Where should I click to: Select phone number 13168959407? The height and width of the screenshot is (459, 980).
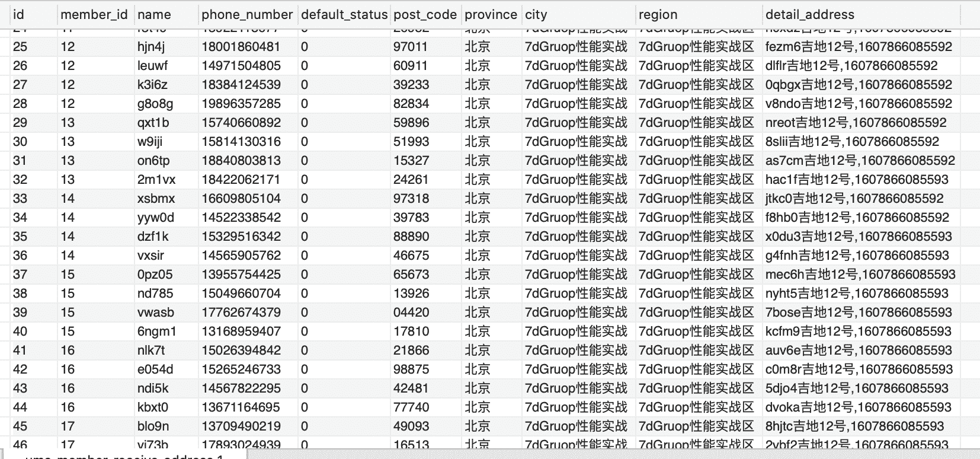[241, 332]
